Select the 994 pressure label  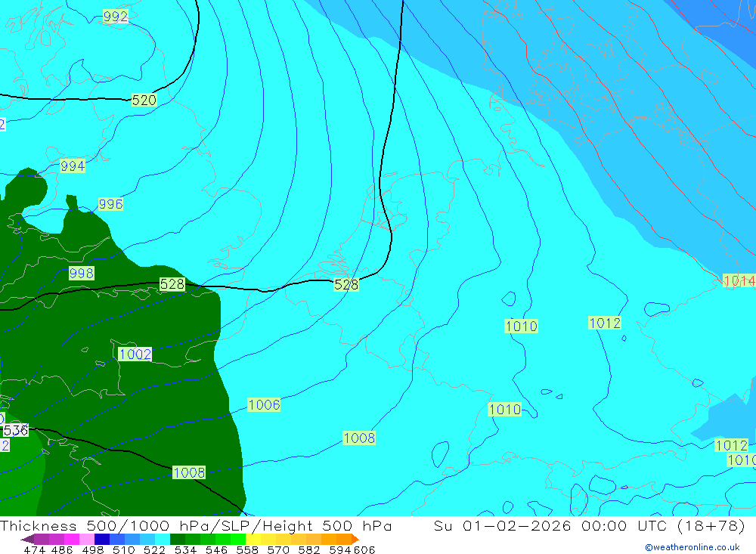[x=73, y=166]
